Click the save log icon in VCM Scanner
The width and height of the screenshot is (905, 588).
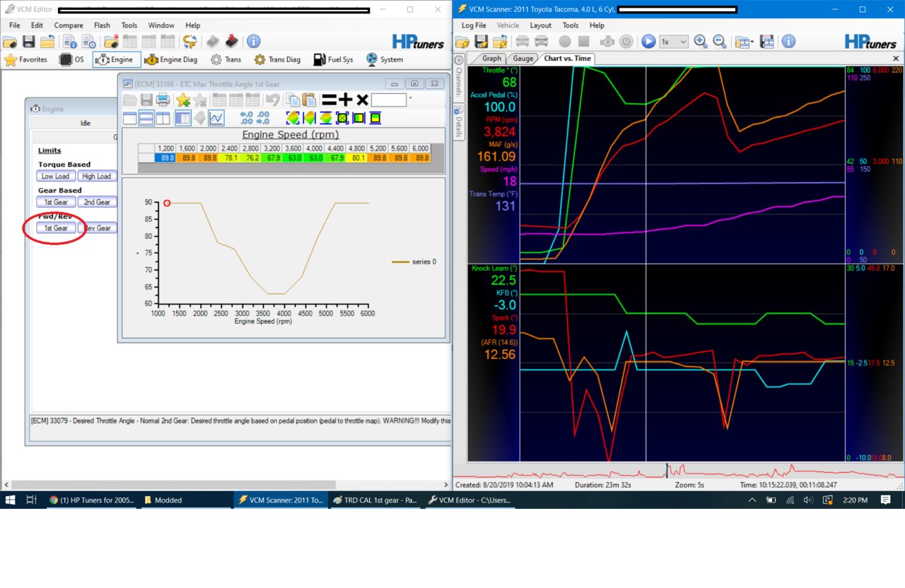pos(481,42)
